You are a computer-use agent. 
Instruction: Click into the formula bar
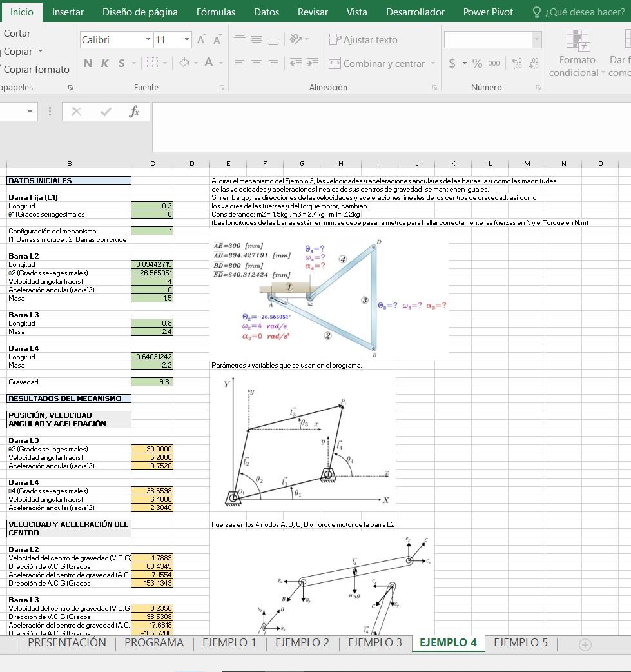[391, 127]
